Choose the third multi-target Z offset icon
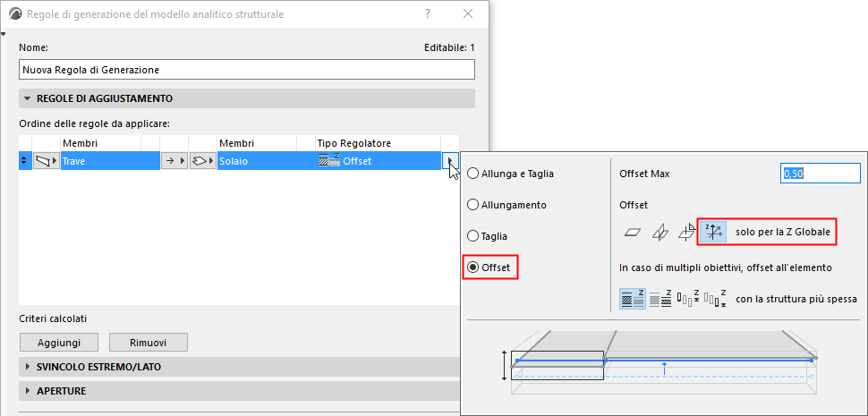Image resolution: width=868 pixels, height=416 pixels. coord(688,300)
